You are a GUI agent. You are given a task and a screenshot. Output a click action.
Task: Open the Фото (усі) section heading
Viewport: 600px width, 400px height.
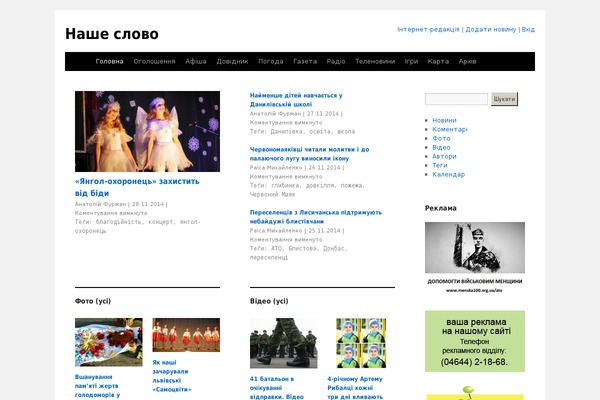93,301
